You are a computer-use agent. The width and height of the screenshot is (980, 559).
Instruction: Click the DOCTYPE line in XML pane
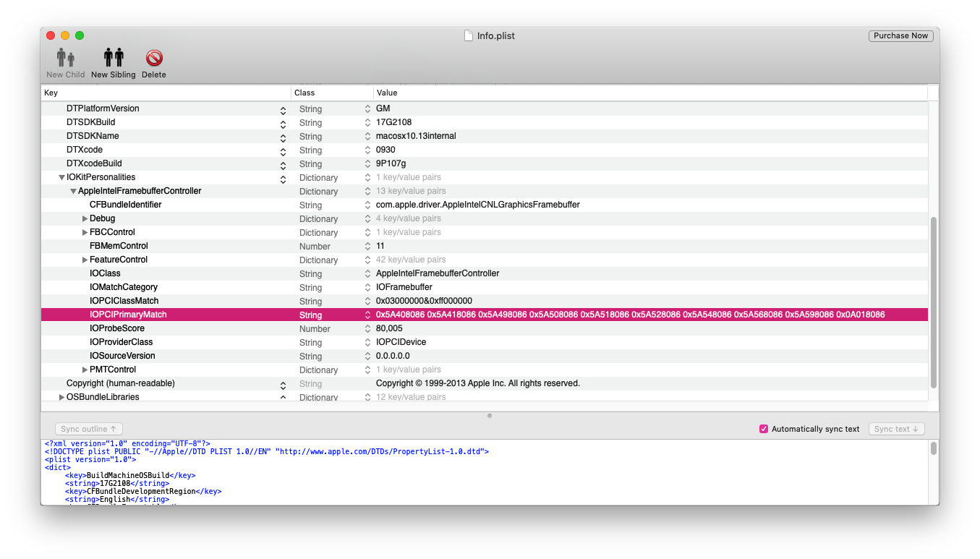coord(267,451)
